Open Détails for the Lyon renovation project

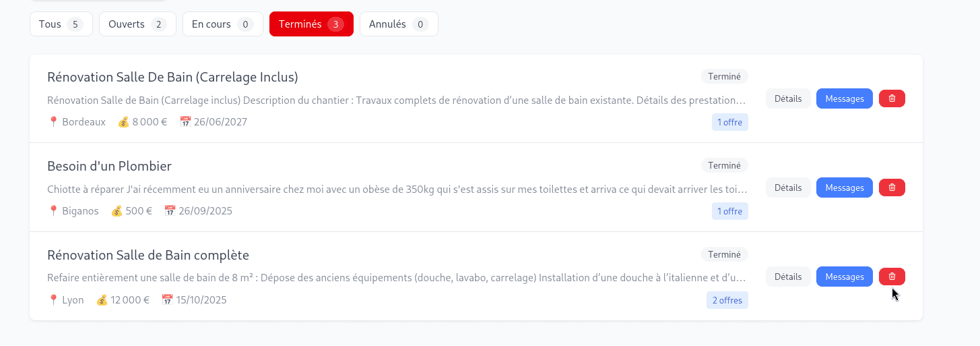pos(788,277)
